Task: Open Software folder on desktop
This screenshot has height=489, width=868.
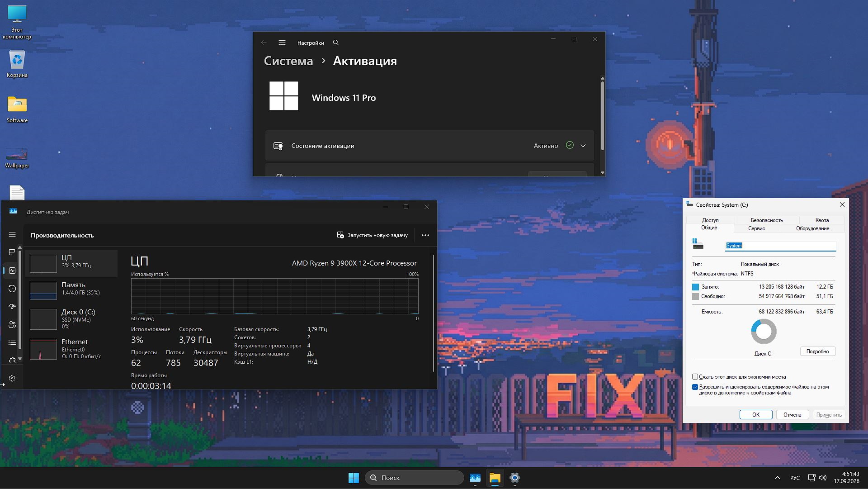Action: (x=17, y=109)
